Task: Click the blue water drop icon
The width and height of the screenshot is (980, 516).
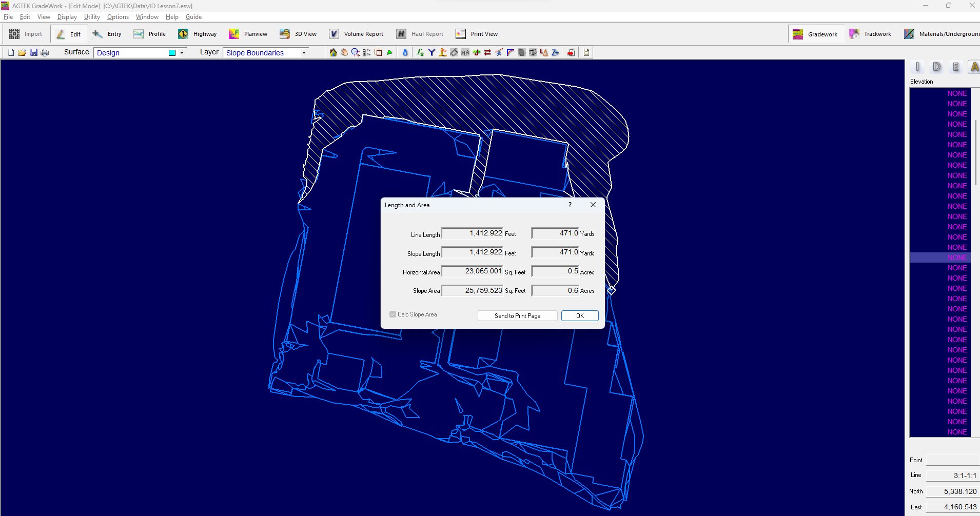Action: click(x=405, y=52)
